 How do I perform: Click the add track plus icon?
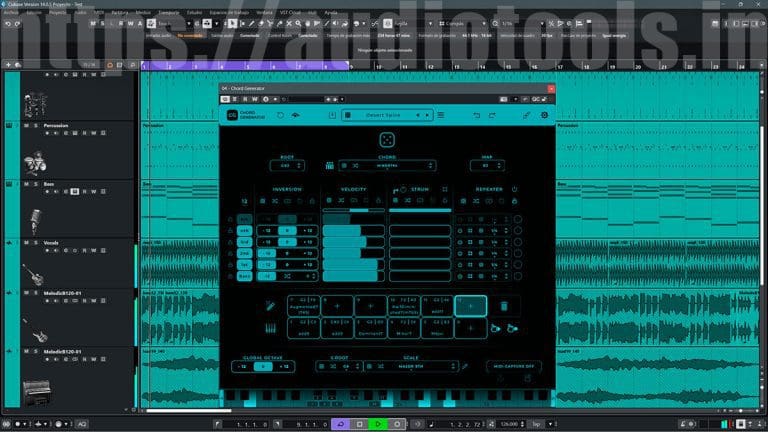(x=8, y=65)
